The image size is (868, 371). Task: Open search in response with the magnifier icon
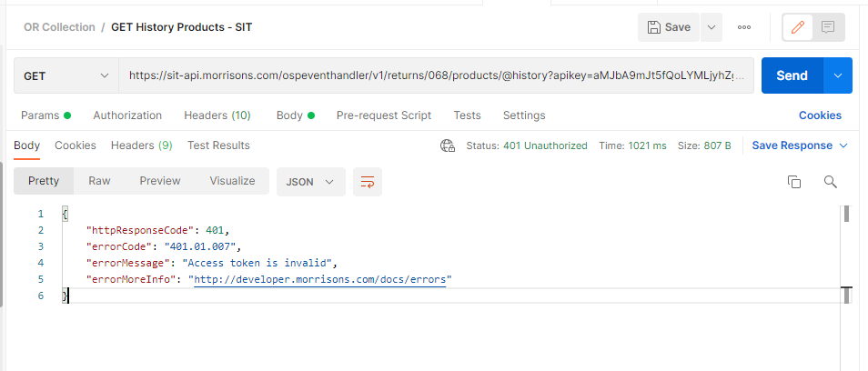pyautogui.click(x=831, y=182)
